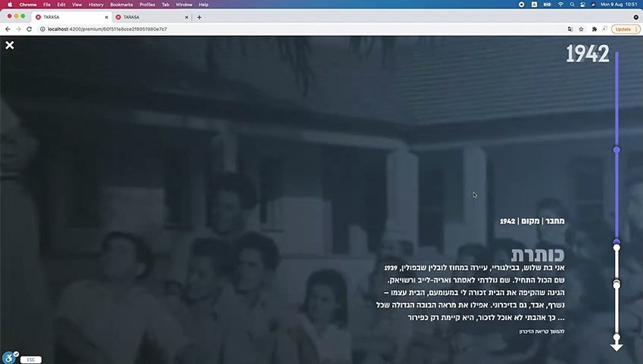Click the Chrome Update button

point(626,29)
